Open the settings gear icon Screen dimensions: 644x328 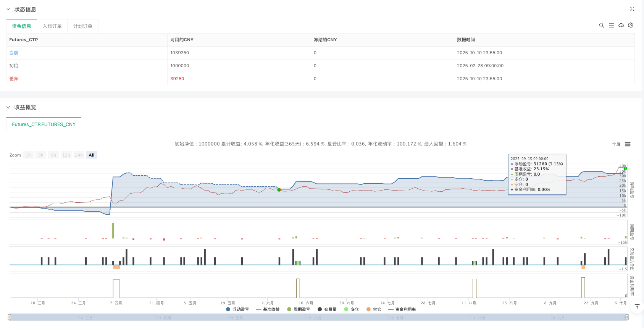631,25
